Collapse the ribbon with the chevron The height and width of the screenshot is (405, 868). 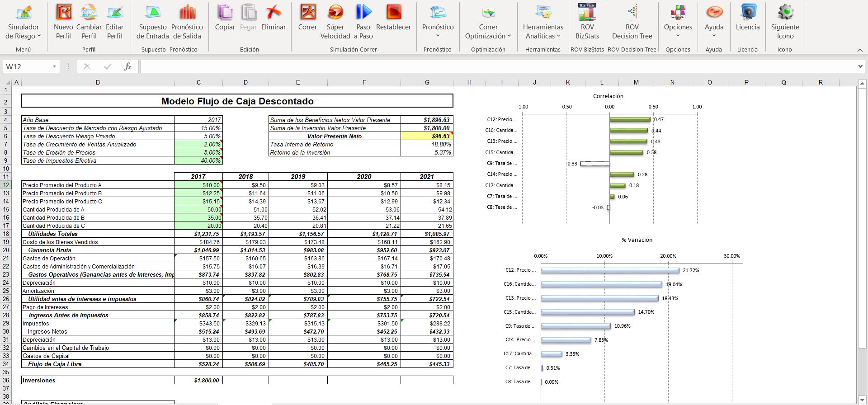click(x=860, y=50)
